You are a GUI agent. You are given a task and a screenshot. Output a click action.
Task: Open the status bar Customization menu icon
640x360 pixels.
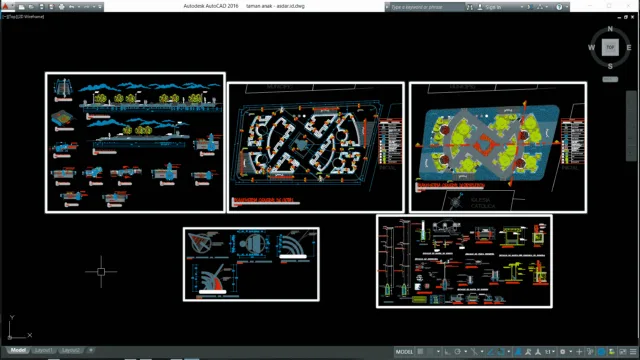[633, 352]
